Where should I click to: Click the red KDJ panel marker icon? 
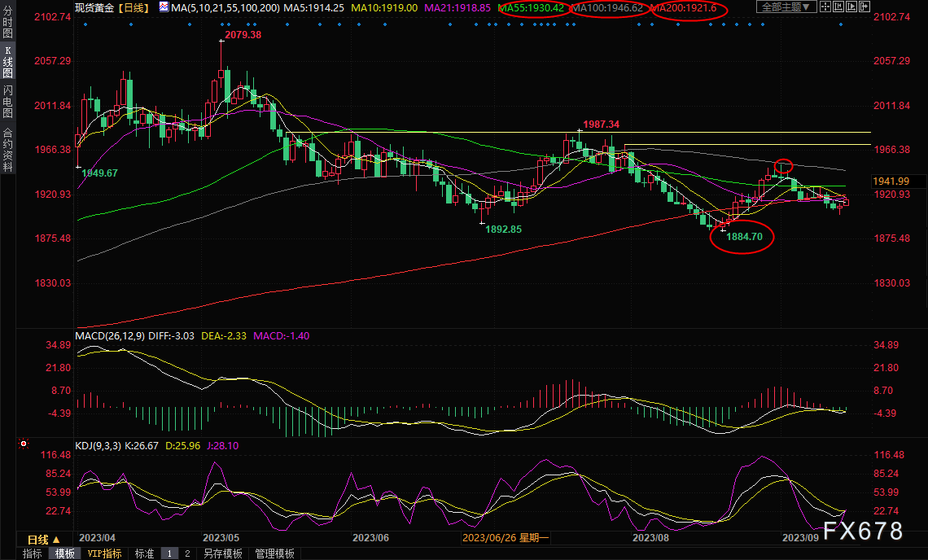coord(24,444)
